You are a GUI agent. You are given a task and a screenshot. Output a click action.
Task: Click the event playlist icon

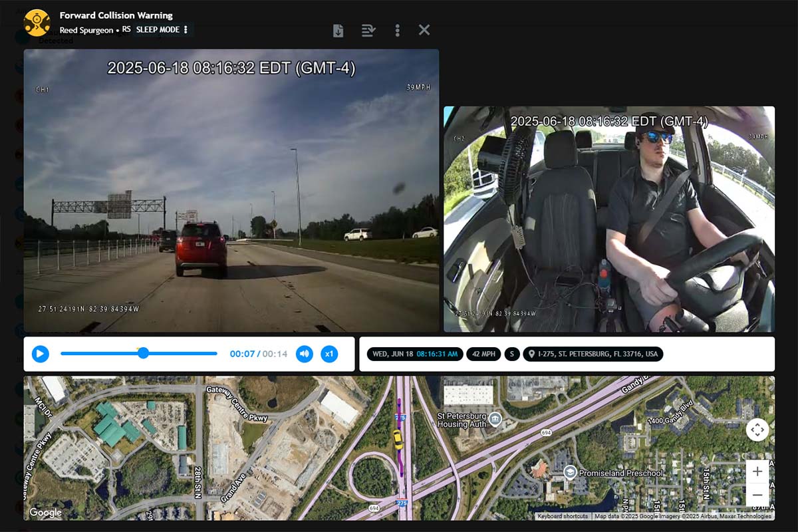(369, 30)
